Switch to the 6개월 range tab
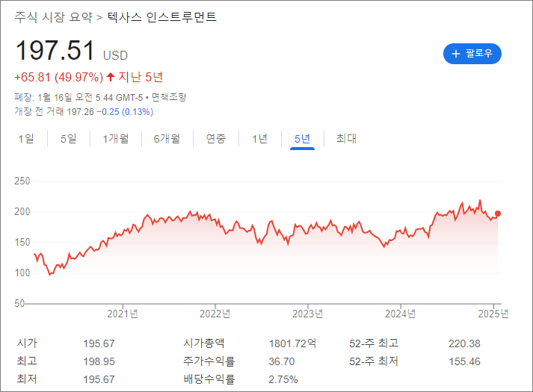Viewport: 533px width, 392px height. [167, 138]
